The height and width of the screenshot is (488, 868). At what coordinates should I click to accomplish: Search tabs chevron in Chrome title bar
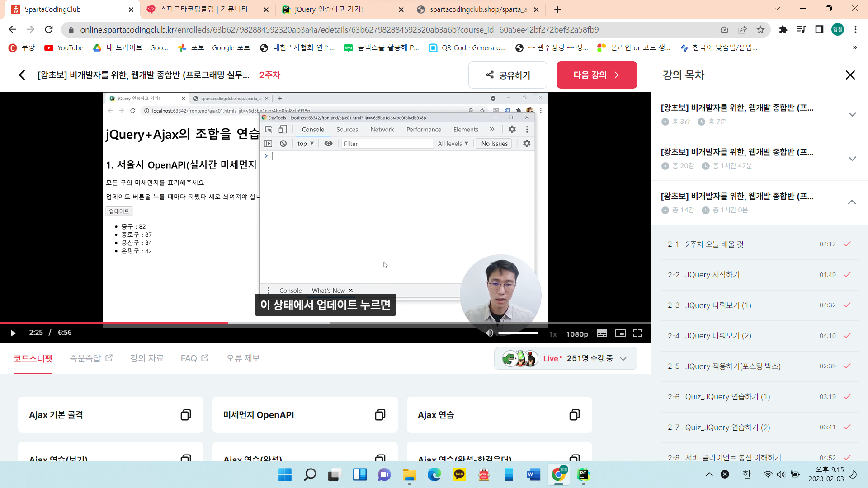click(777, 9)
